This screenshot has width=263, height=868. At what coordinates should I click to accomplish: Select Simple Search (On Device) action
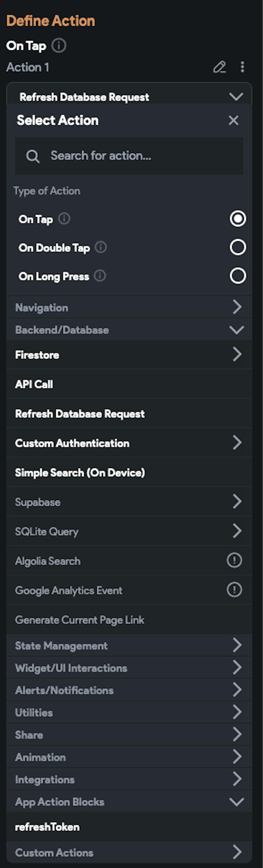pos(80,472)
